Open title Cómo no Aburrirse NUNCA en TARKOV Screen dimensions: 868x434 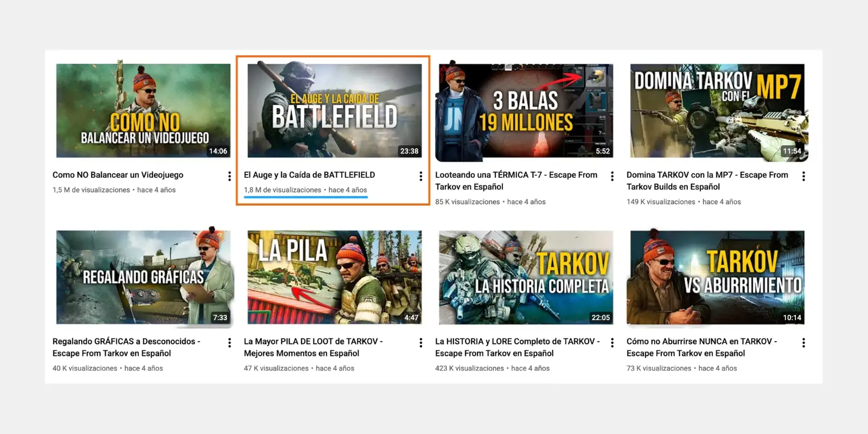[x=702, y=347]
